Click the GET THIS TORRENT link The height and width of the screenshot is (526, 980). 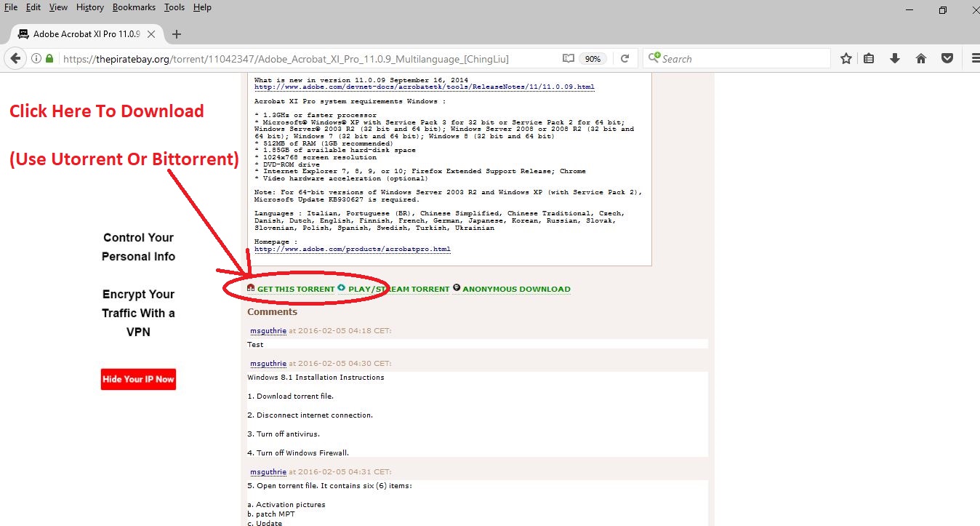pos(296,289)
